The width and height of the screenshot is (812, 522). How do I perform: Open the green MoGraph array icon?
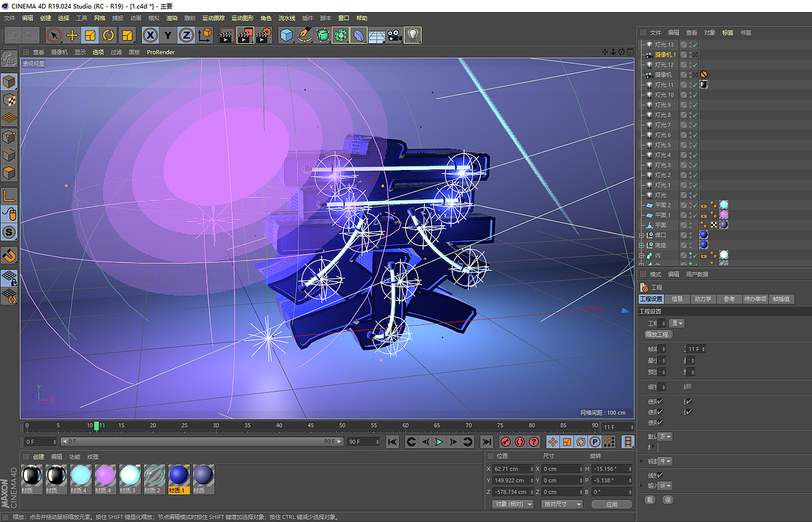click(x=341, y=35)
